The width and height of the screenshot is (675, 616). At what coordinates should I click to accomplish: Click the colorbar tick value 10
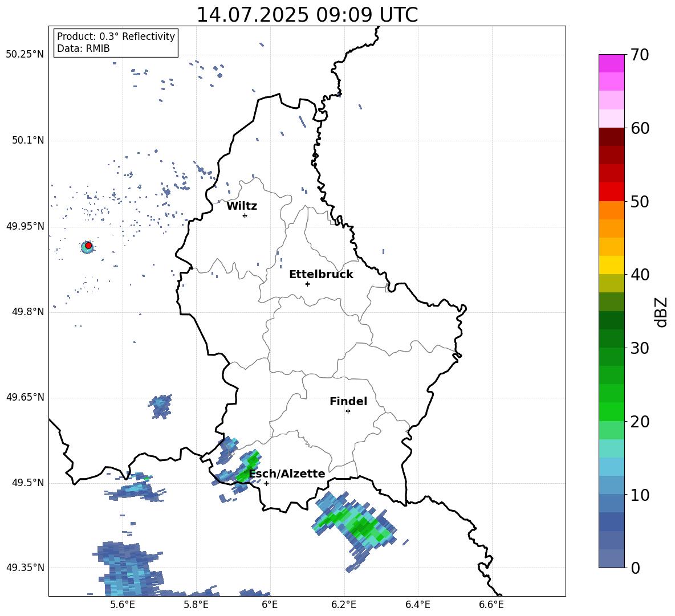click(x=640, y=495)
